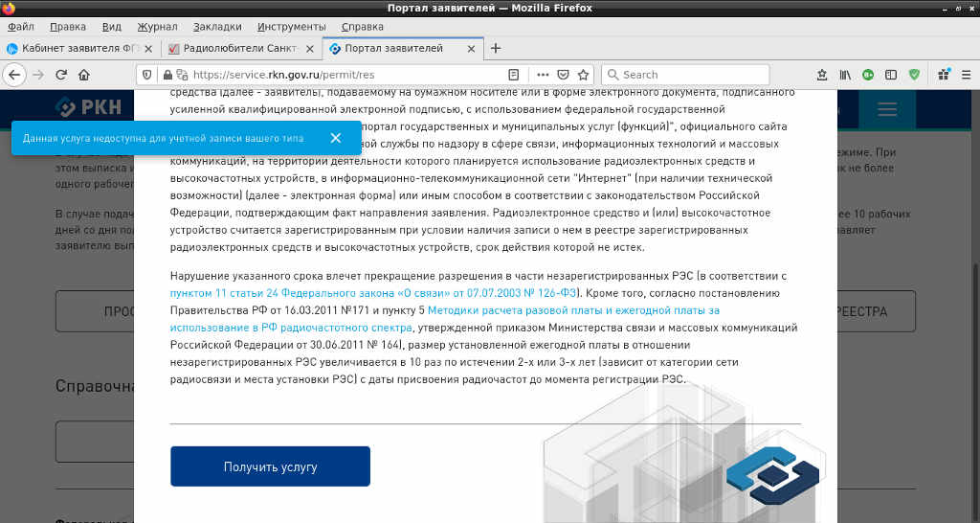Open the Вид menu
980x523 pixels.
click(111, 26)
